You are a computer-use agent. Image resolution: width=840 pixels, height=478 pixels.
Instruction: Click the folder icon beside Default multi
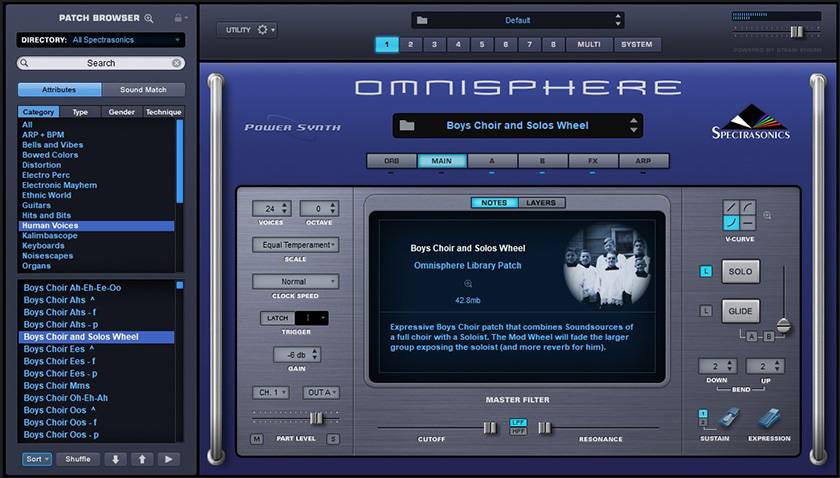[x=422, y=20]
